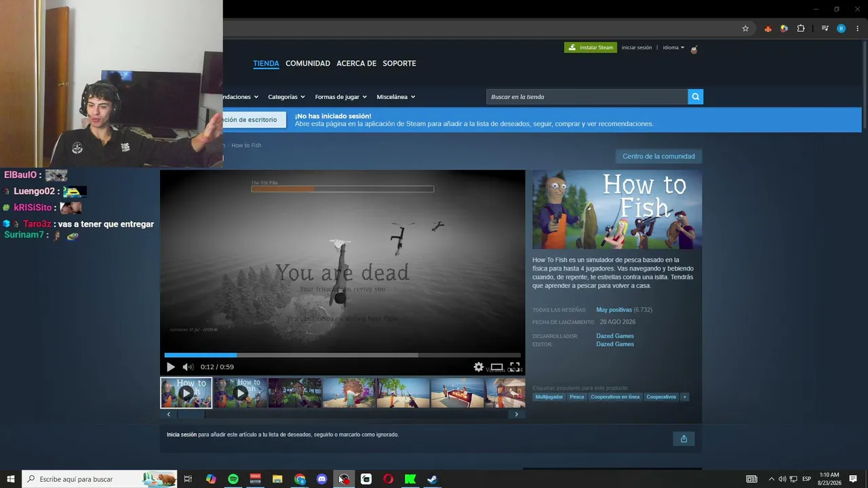Screen dimensions: 868x488
Task: Open the idioma language dropdown
Action: pos(673,47)
